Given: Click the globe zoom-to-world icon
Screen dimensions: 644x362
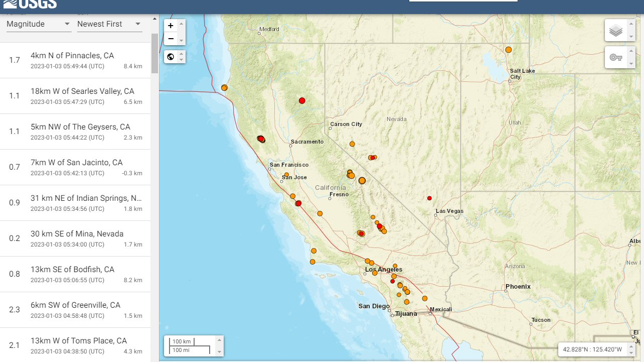Looking at the screenshot, I should point(171,57).
